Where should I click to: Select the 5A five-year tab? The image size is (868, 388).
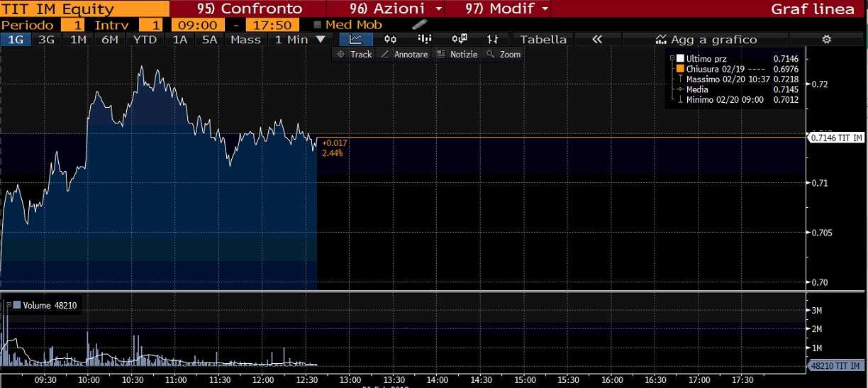pos(210,40)
